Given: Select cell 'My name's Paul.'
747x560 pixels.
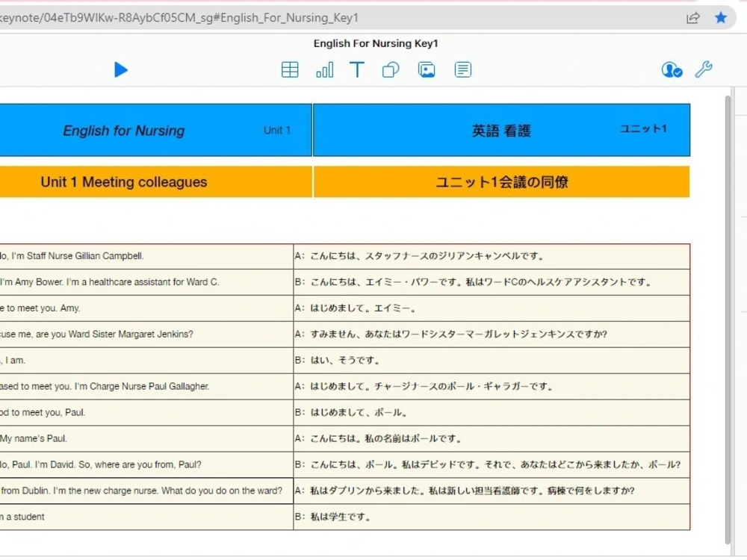Looking at the screenshot, I should point(146,438).
